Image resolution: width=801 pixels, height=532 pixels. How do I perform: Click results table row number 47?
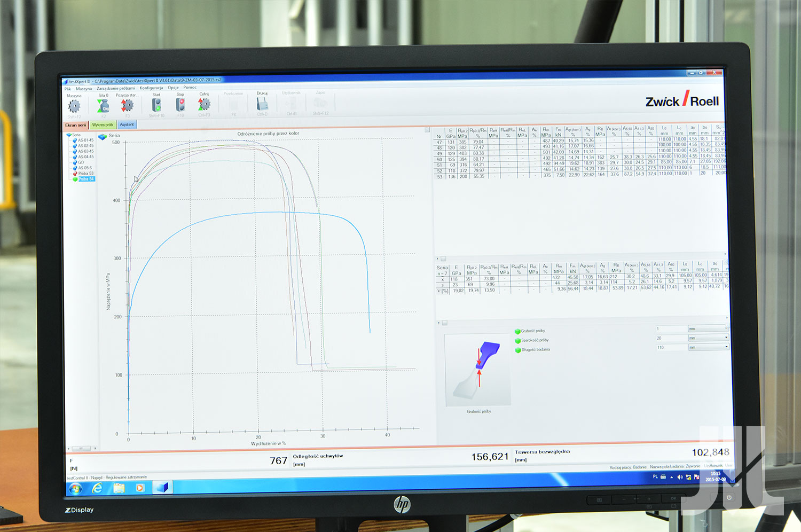[439, 142]
